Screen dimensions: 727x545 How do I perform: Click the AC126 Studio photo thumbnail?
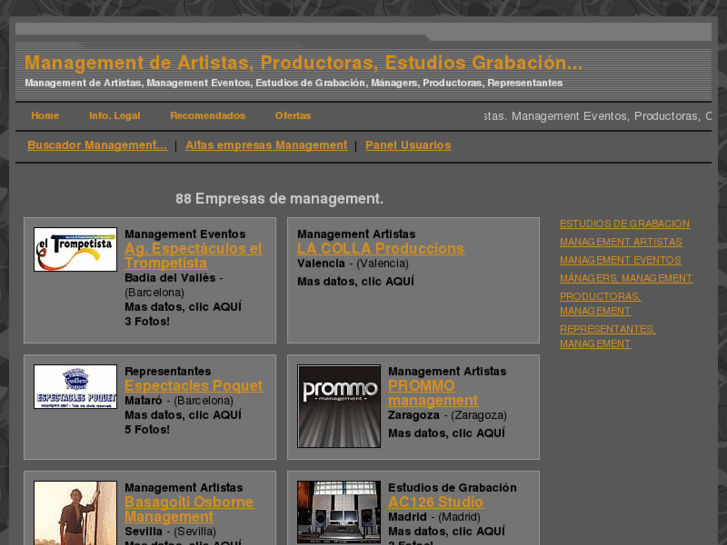pyautogui.click(x=339, y=512)
